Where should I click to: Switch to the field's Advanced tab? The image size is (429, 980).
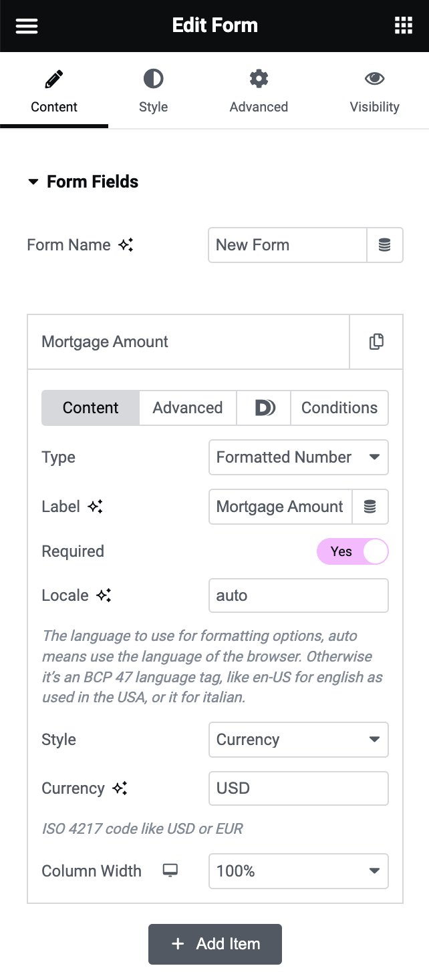(188, 408)
